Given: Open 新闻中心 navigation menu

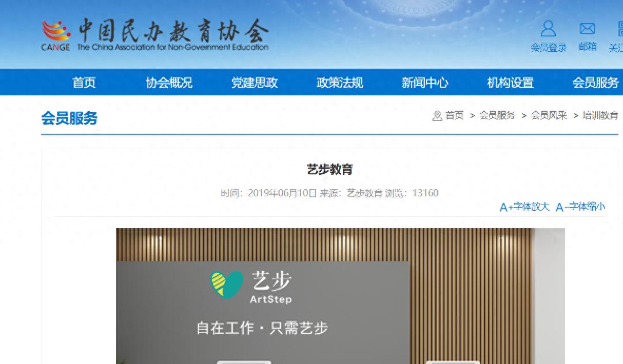Looking at the screenshot, I should click(x=424, y=83).
